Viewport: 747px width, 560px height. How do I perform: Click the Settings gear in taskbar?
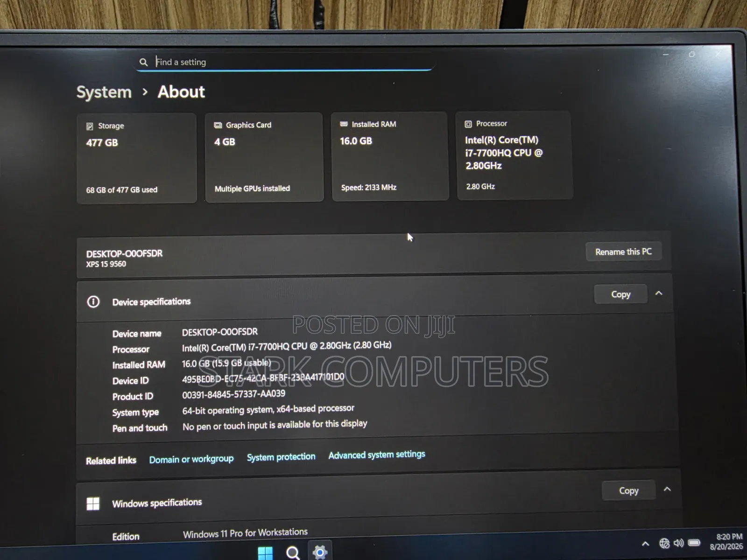coord(320,553)
